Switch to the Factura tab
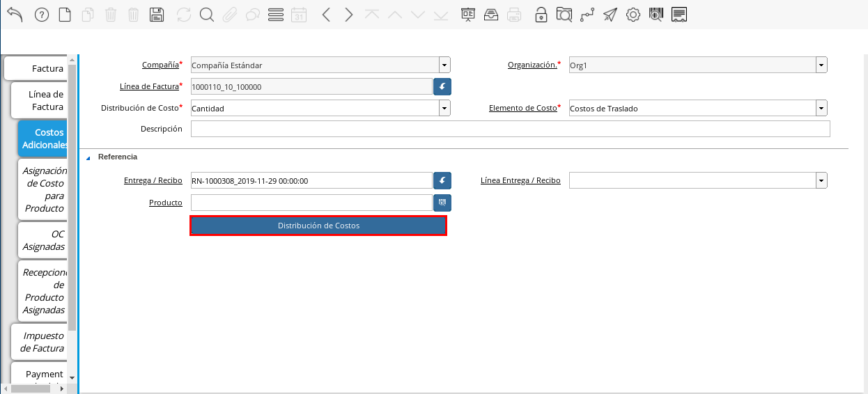The width and height of the screenshot is (868, 394). pyautogui.click(x=36, y=68)
